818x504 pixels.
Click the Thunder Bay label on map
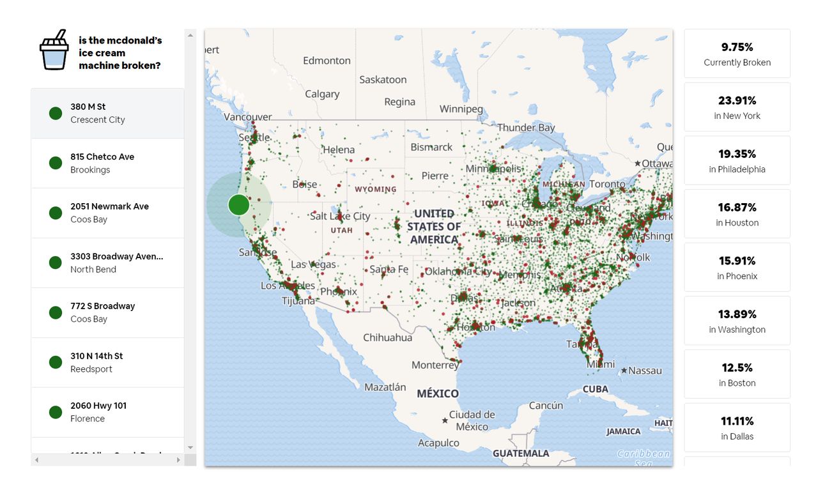coord(526,128)
